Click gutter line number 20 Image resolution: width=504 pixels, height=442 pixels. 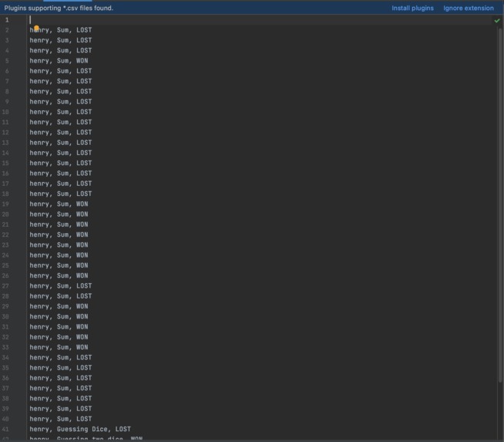5,214
